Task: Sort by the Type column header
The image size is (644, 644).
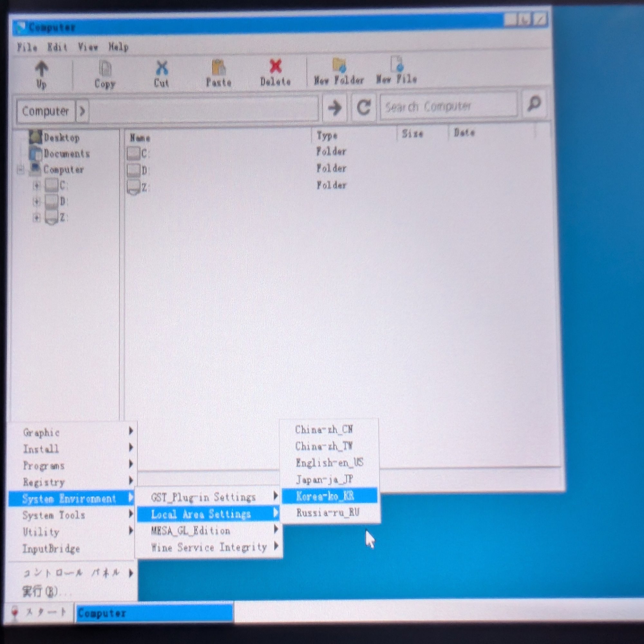Action: (x=327, y=135)
